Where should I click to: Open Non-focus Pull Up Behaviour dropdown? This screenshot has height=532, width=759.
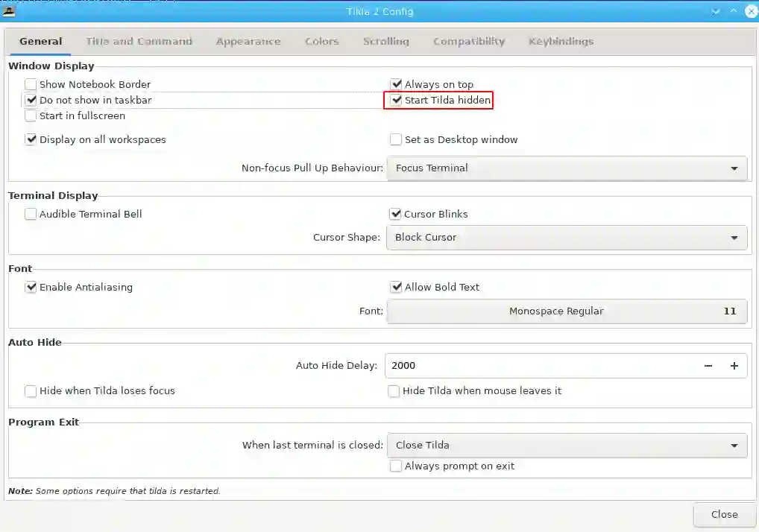click(x=567, y=168)
